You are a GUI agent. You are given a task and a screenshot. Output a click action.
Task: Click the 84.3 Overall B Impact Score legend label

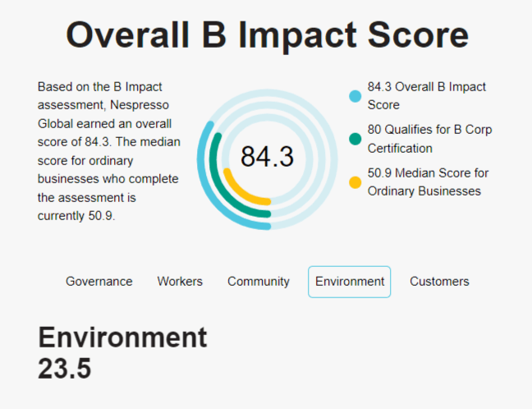point(426,96)
